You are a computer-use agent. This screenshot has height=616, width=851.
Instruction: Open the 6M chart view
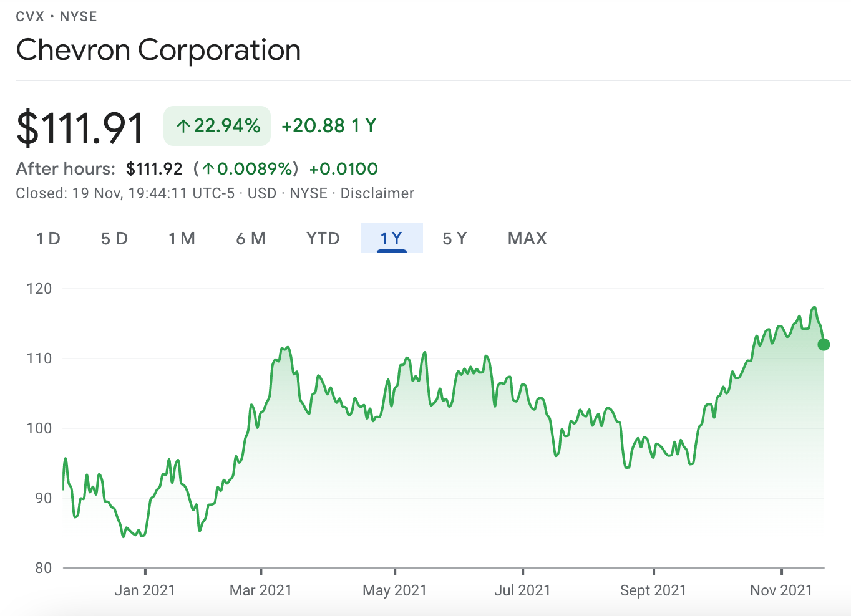click(251, 238)
